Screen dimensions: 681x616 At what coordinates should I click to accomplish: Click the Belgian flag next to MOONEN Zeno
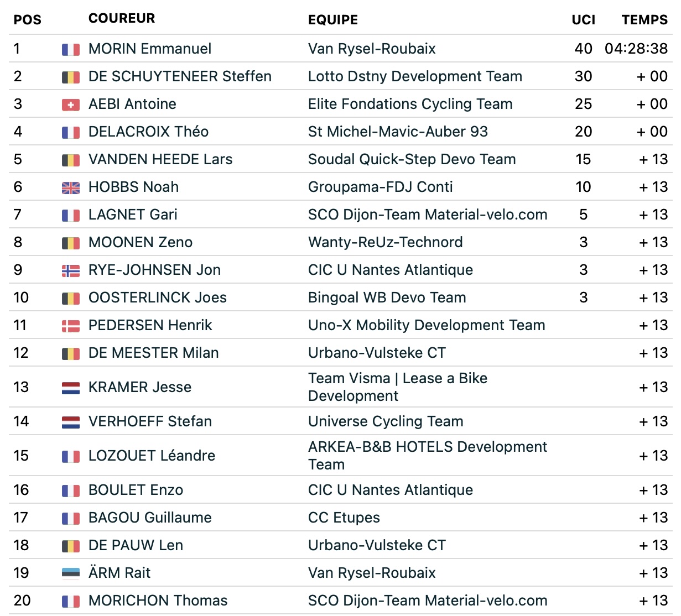tap(70, 243)
